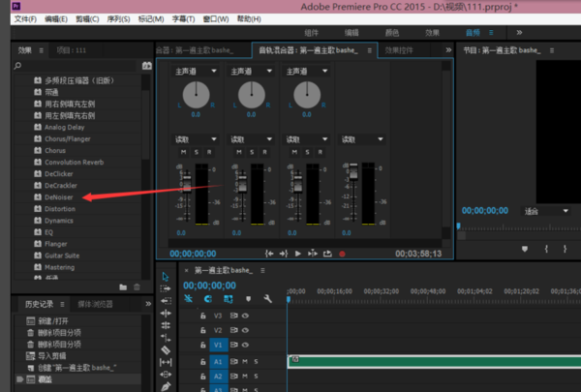The width and height of the screenshot is (581, 392).
Task: Open 文件(F) menu
Action: [x=25, y=19]
